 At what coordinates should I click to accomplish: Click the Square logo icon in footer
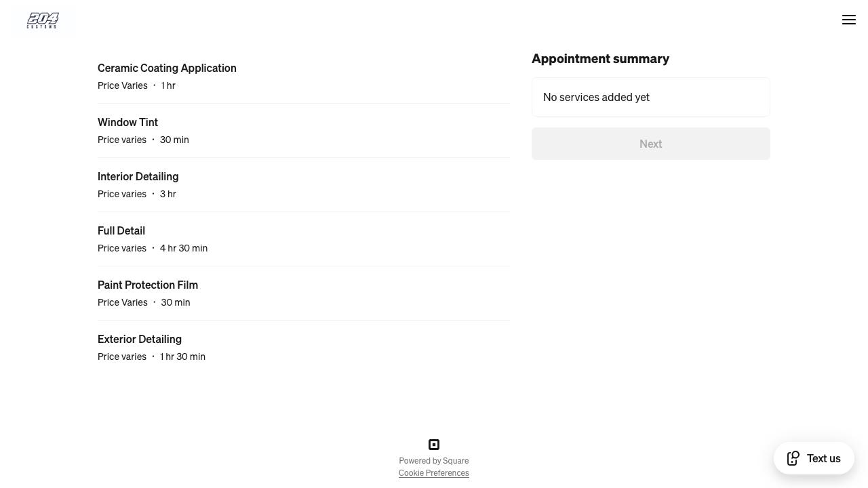point(434,445)
